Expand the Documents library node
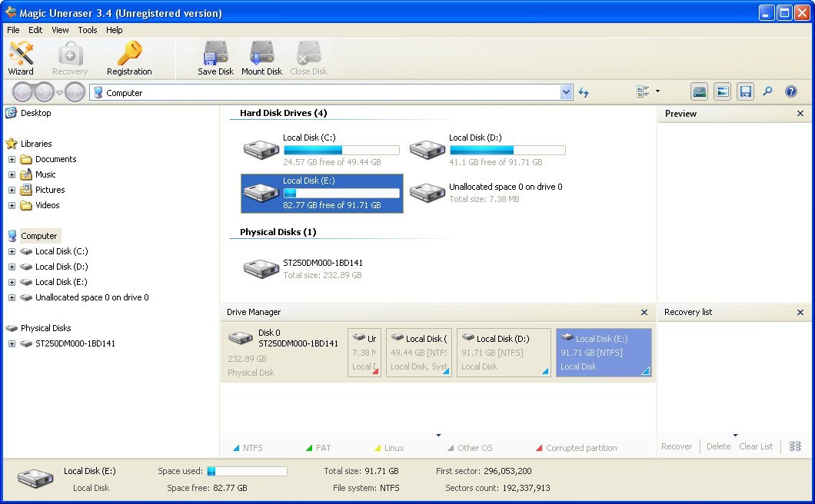The image size is (815, 504). (x=12, y=159)
